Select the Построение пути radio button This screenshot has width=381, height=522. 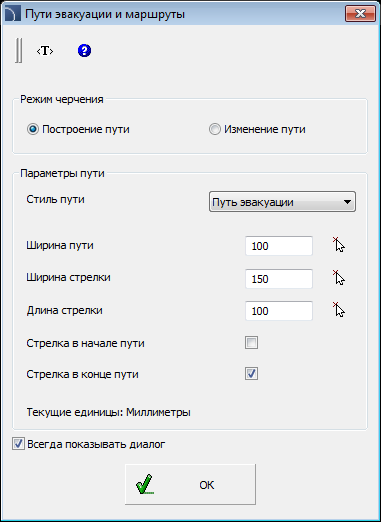coord(33,129)
